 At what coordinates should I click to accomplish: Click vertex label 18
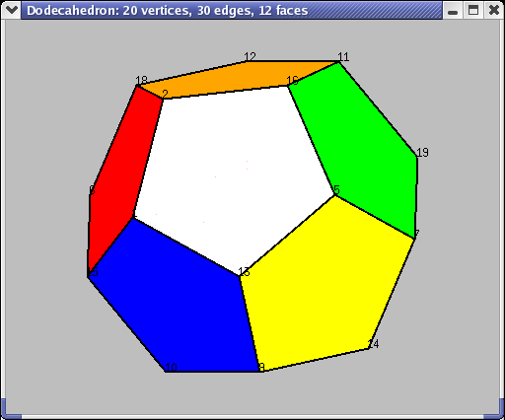click(x=142, y=80)
